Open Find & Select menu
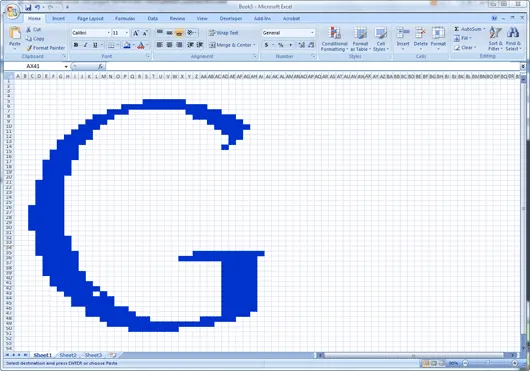Viewport: 530px width, 371px height. (x=513, y=39)
